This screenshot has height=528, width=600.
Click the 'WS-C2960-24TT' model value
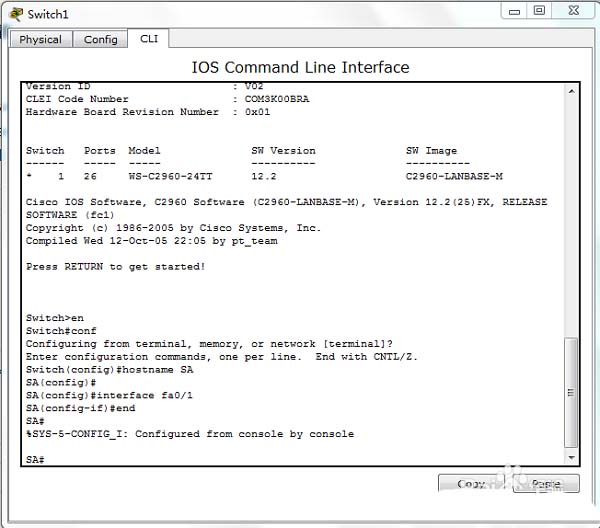(170, 176)
